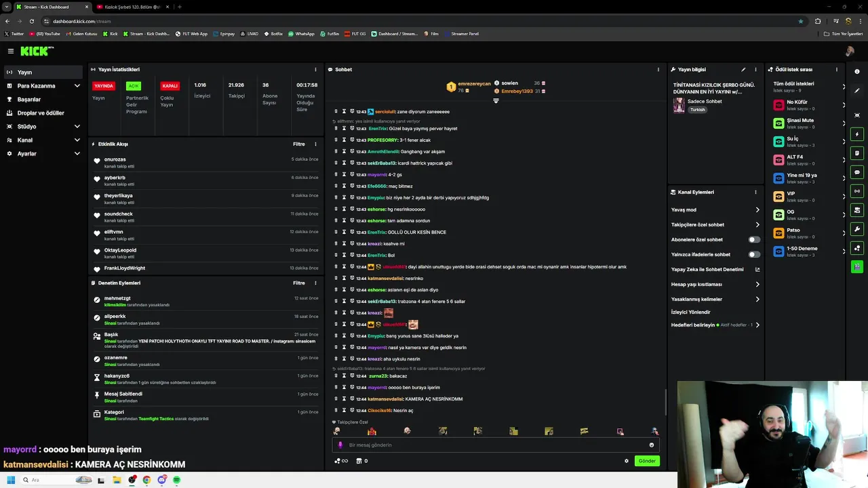Click the lightning bolt widget icon
Image resolution: width=868 pixels, height=488 pixels.
point(857,134)
